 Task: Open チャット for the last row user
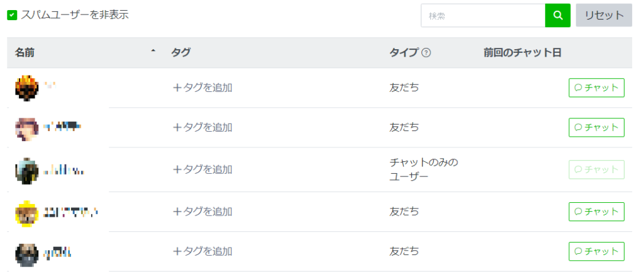tap(596, 251)
